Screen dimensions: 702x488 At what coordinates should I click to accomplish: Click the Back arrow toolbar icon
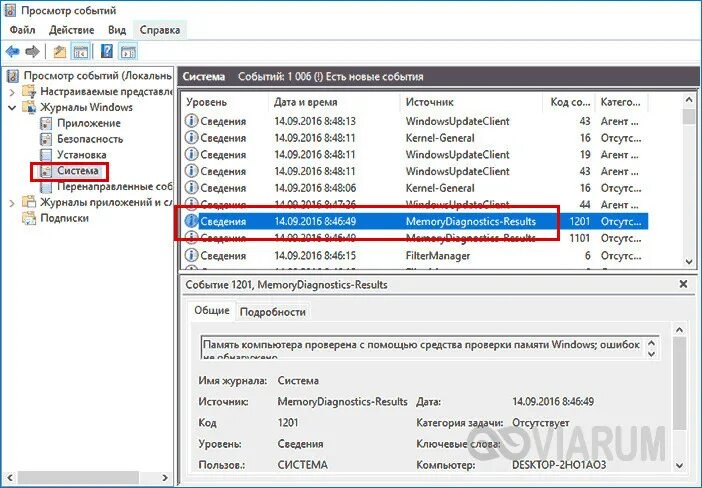[13, 51]
